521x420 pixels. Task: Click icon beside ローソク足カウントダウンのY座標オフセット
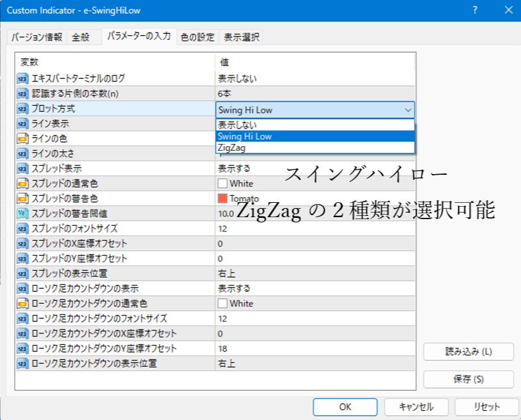pos(22,348)
